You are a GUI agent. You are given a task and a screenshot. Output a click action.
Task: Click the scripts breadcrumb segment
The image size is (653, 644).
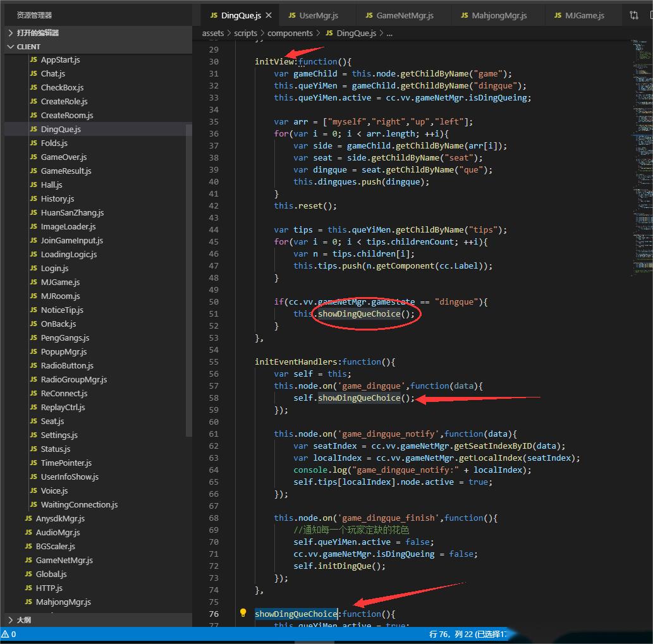click(245, 33)
